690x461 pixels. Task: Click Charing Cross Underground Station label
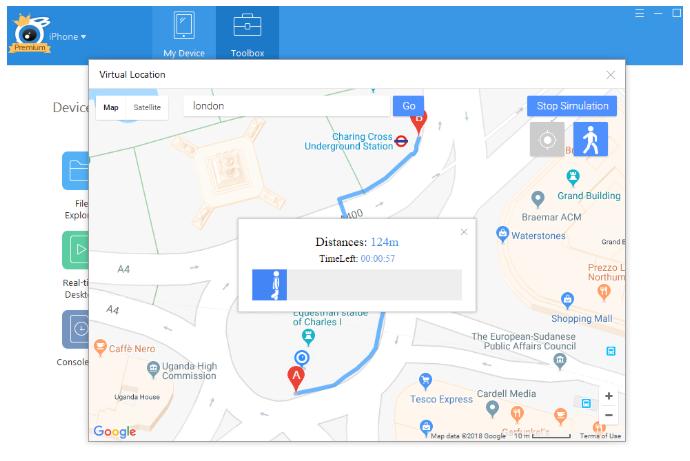pyautogui.click(x=349, y=141)
